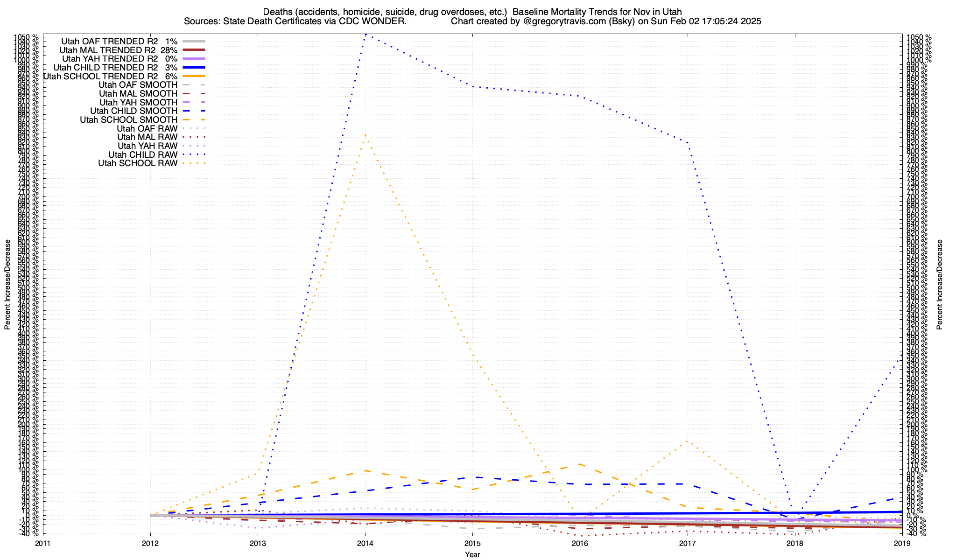This screenshot has width=956, height=560.
Task: Click the Utah MAL TRENDED R2 28% label
Action: [119, 50]
